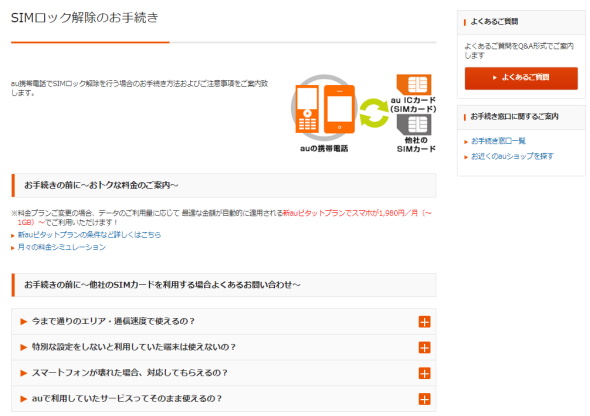Image resolution: width=590 pixels, height=416 pixels.
Task: Click the orange au IC card icon
Action: click(414, 84)
